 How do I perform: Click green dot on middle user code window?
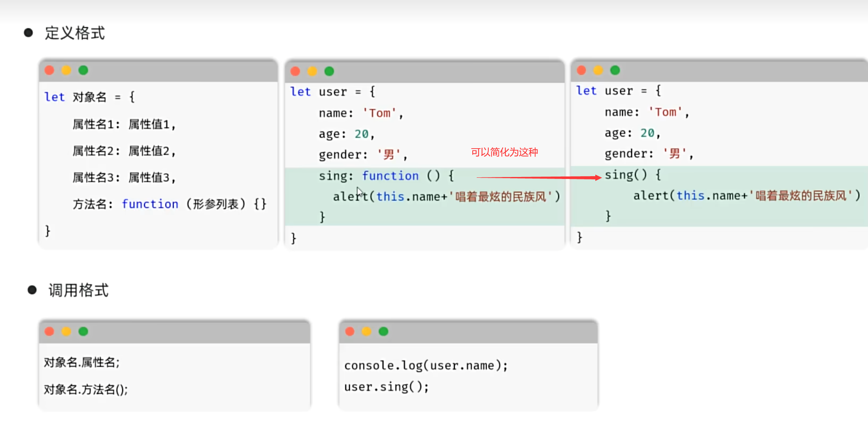pyautogui.click(x=329, y=71)
